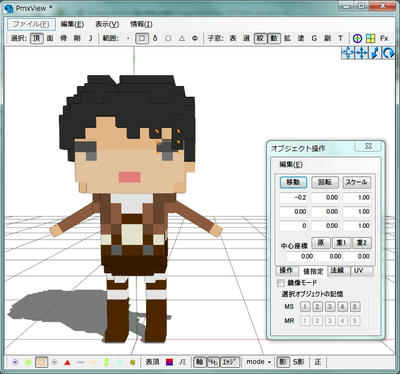Toggle the 影 shadow button
The width and height of the screenshot is (400, 374).
(x=282, y=362)
